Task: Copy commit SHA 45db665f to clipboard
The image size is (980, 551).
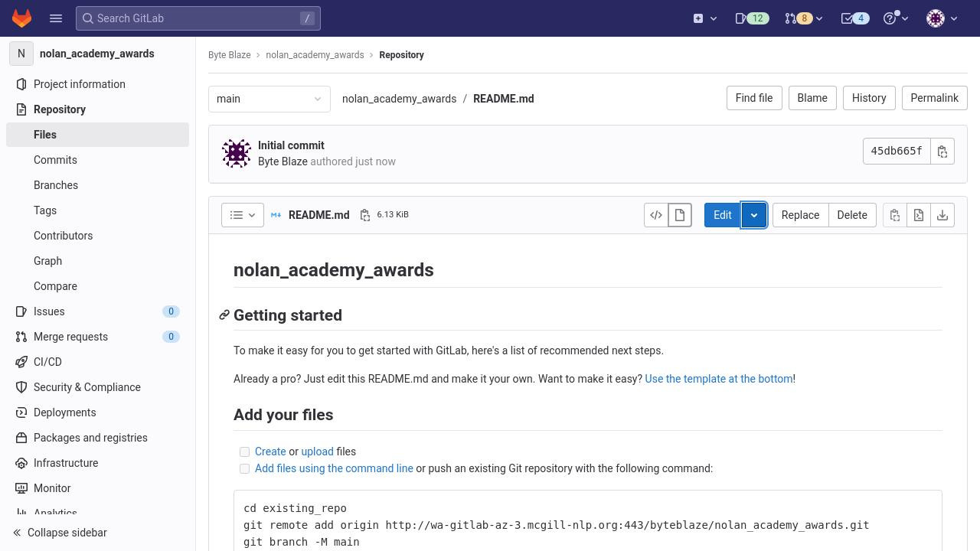Action: (942, 152)
